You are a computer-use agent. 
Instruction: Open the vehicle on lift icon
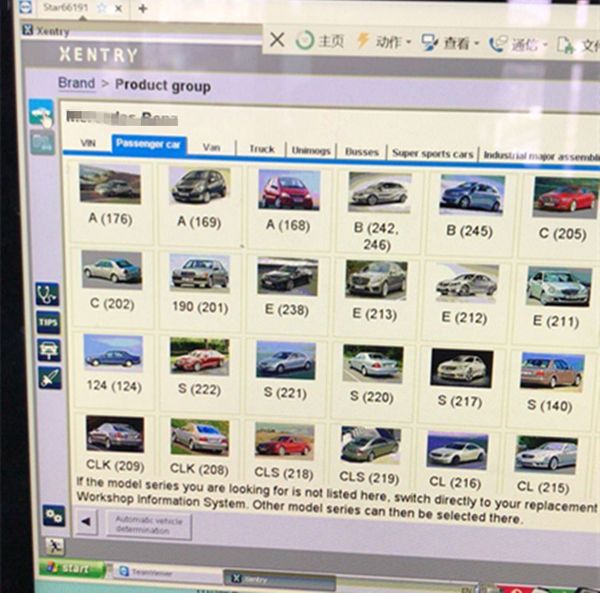point(48,350)
